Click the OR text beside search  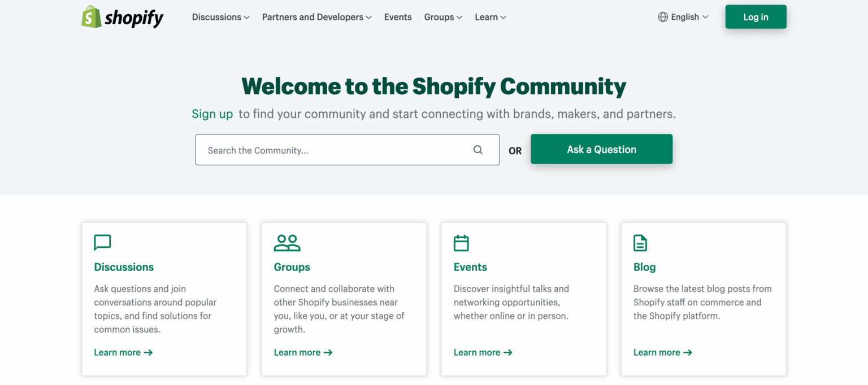[x=515, y=151]
